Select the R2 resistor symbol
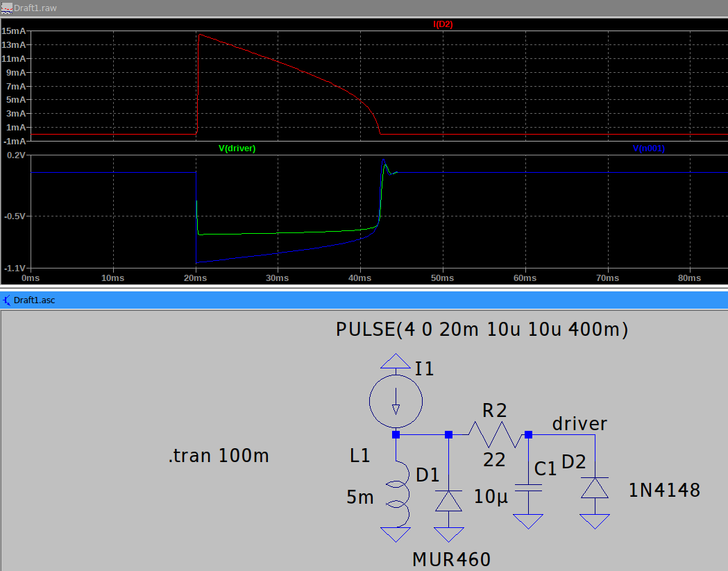Screen dimensions: 728x571 494,435
